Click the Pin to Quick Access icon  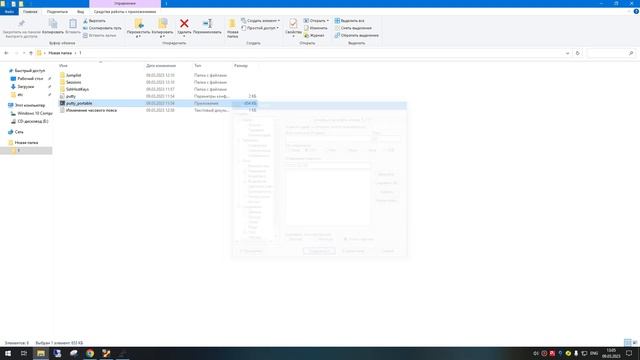pos(22,24)
